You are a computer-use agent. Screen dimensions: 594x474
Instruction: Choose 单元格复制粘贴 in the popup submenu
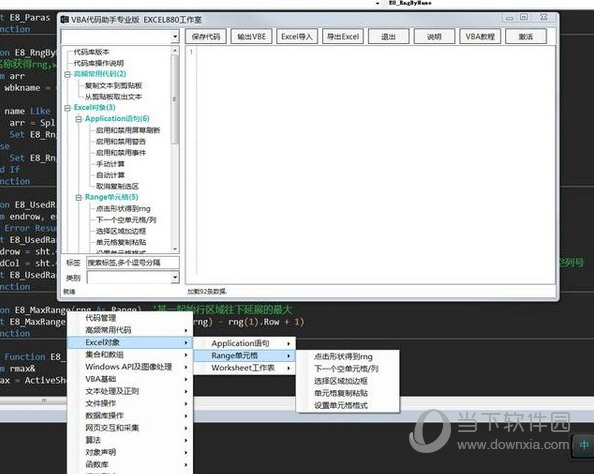(x=348, y=393)
